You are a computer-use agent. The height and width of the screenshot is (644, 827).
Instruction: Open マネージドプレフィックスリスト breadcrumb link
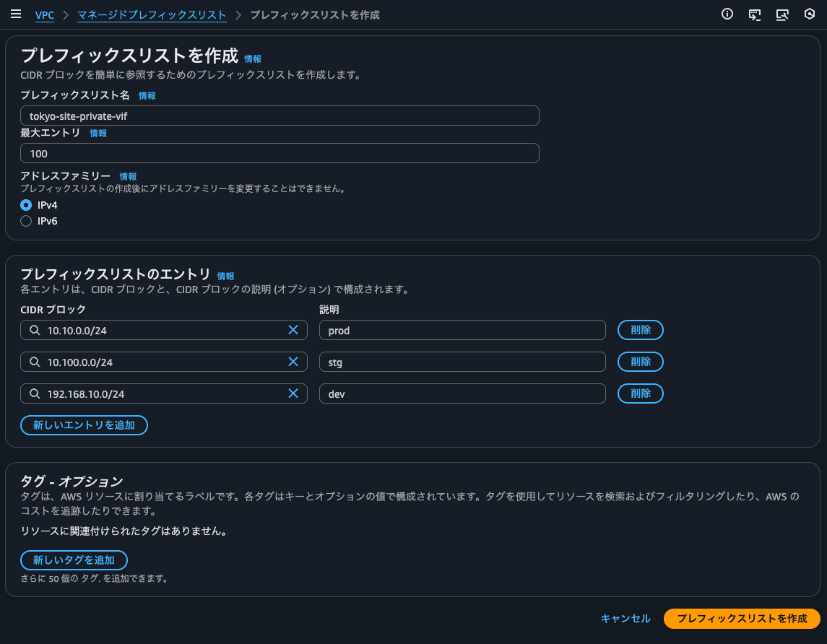click(x=151, y=14)
